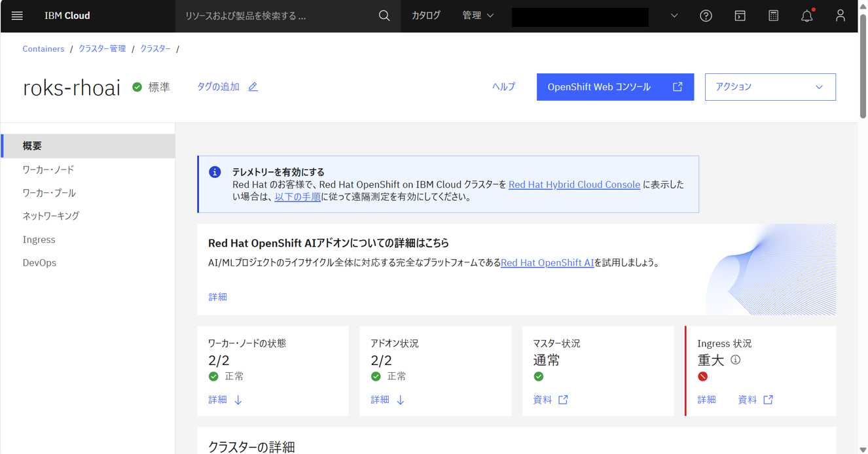Expand the account switcher chevron
The height and width of the screenshot is (454, 868).
tap(674, 16)
